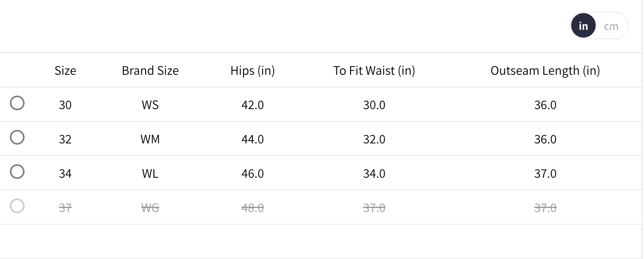
Task: Click the strikethrough WG brand size
Action: coord(150,208)
